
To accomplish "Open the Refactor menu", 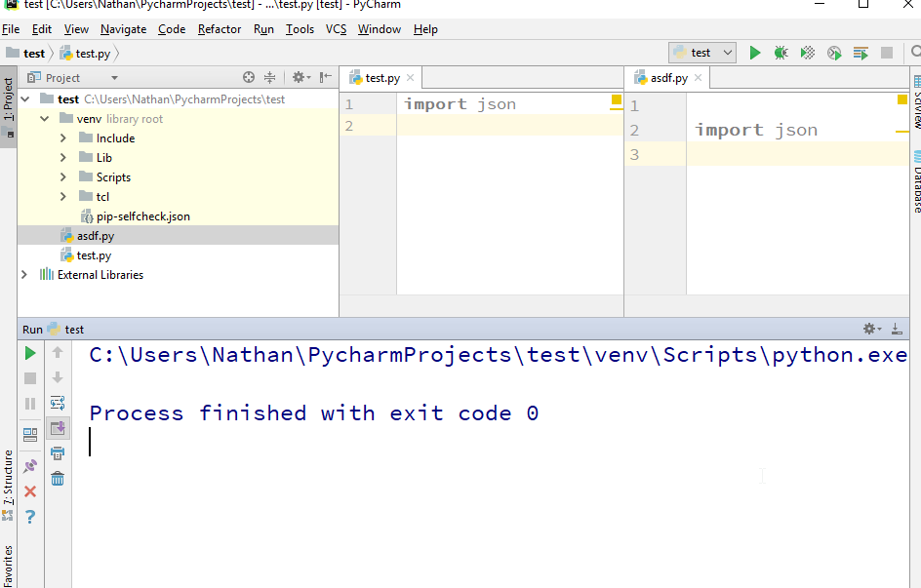I will (x=219, y=28).
